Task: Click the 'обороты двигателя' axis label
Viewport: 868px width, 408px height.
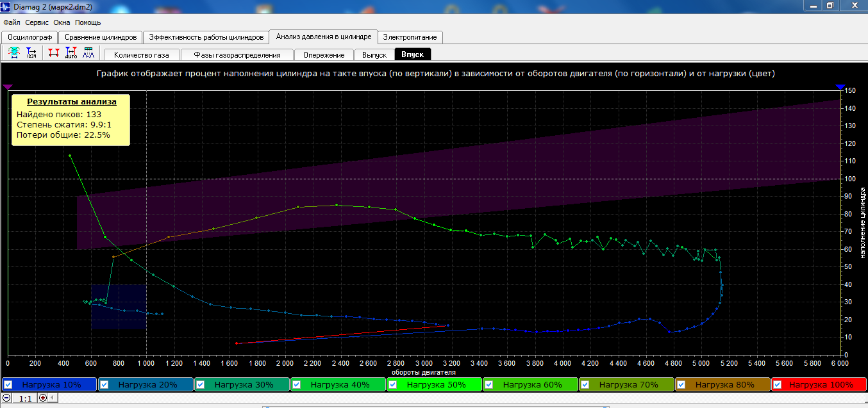Action: point(424,371)
